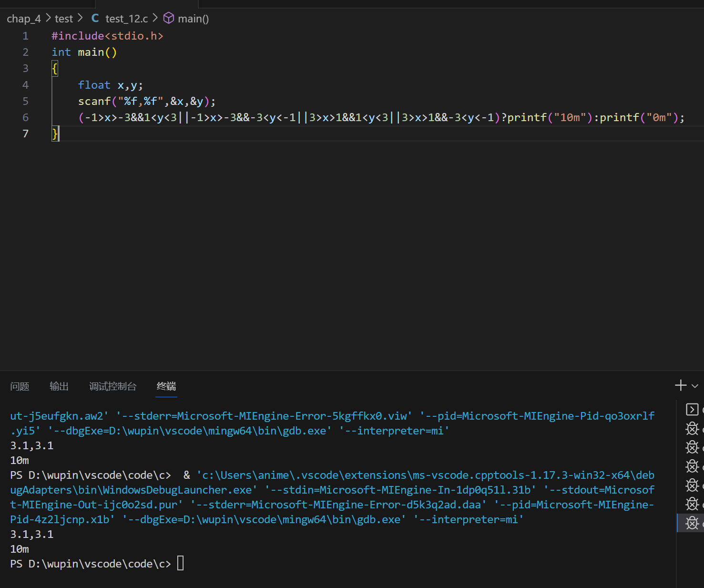Screen dimensions: 704x588
Task: Select the third debug terminal bug icon
Action: point(692,466)
